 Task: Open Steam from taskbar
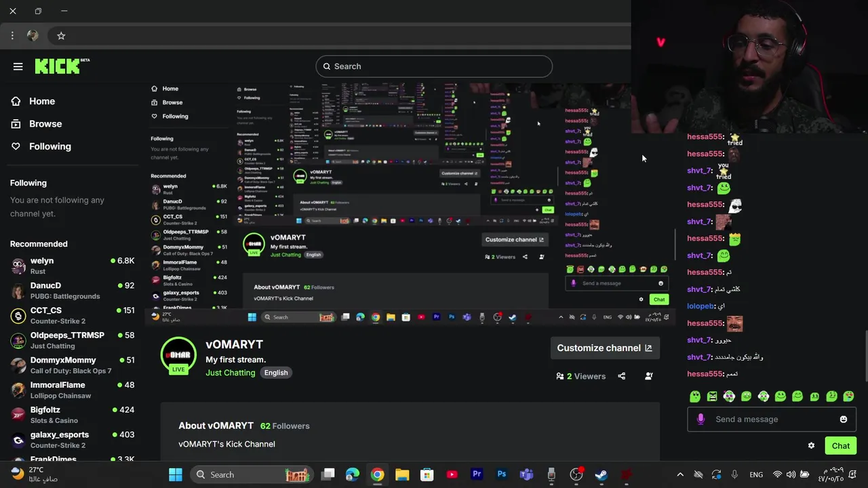(x=601, y=474)
